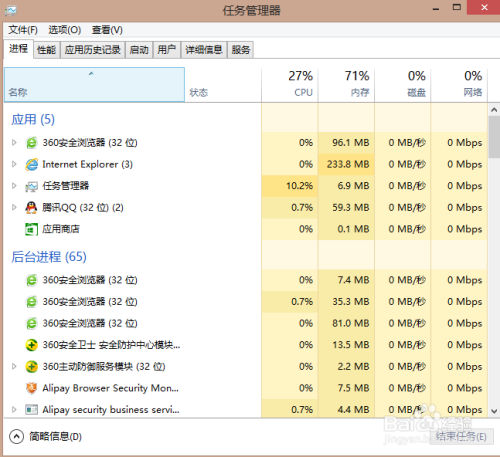Expand the 360安全浏览器 app row

(x=14, y=143)
